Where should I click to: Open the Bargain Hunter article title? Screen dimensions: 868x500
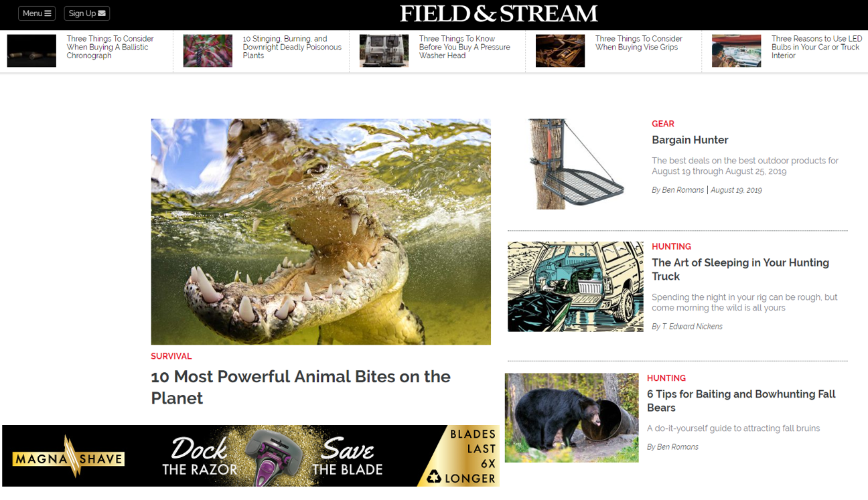click(690, 140)
